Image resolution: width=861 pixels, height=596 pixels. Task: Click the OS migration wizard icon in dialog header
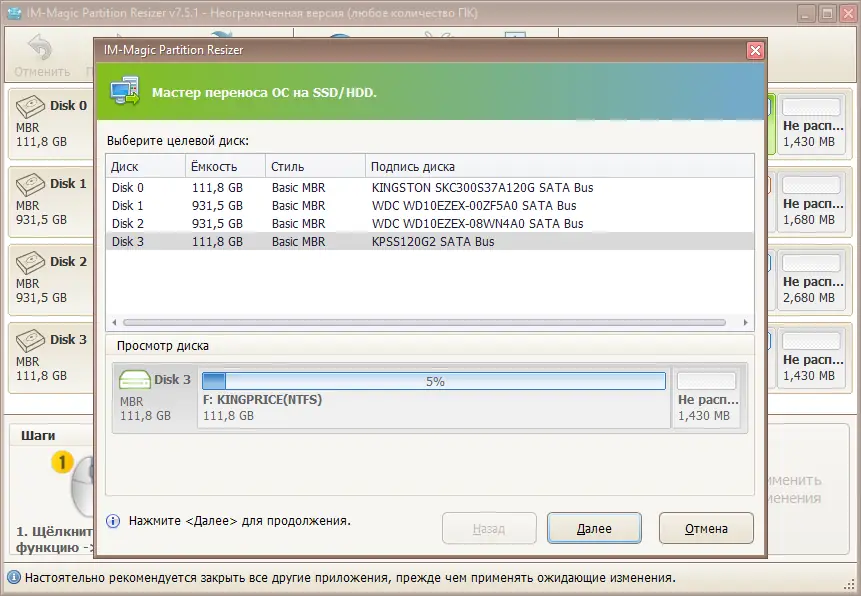(x=125, y=91)
